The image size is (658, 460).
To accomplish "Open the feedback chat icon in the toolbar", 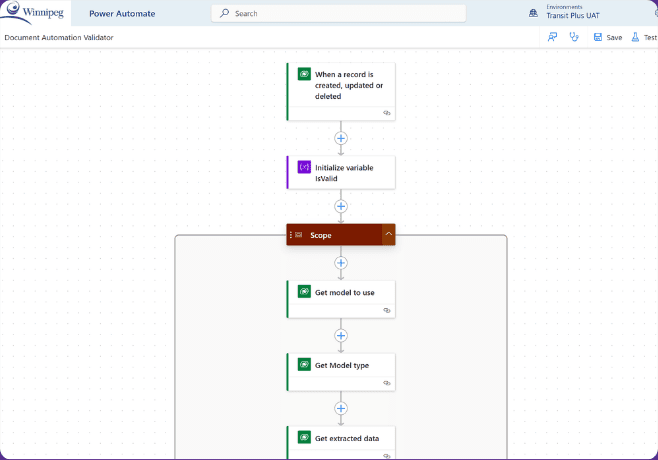I will [552, 37].
